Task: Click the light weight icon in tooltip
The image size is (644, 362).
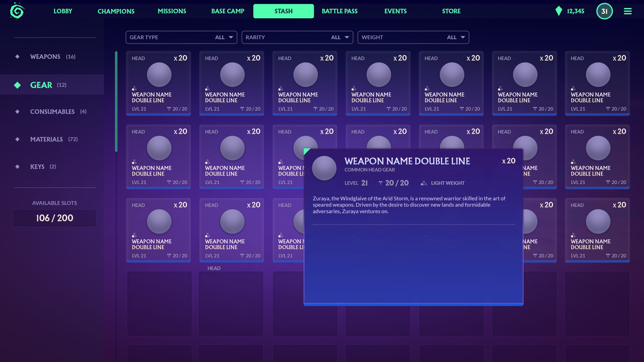Action: (x=423, y=183)
